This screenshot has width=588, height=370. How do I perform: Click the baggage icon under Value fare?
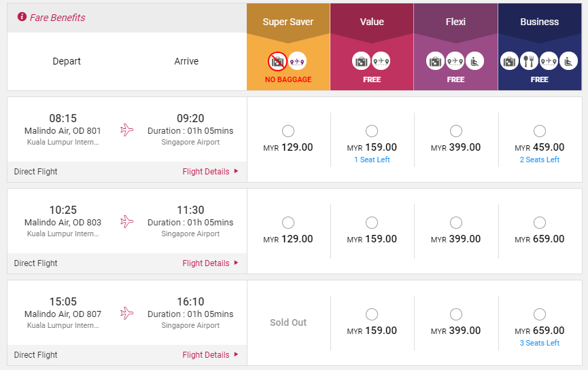(x=361, y=61)
